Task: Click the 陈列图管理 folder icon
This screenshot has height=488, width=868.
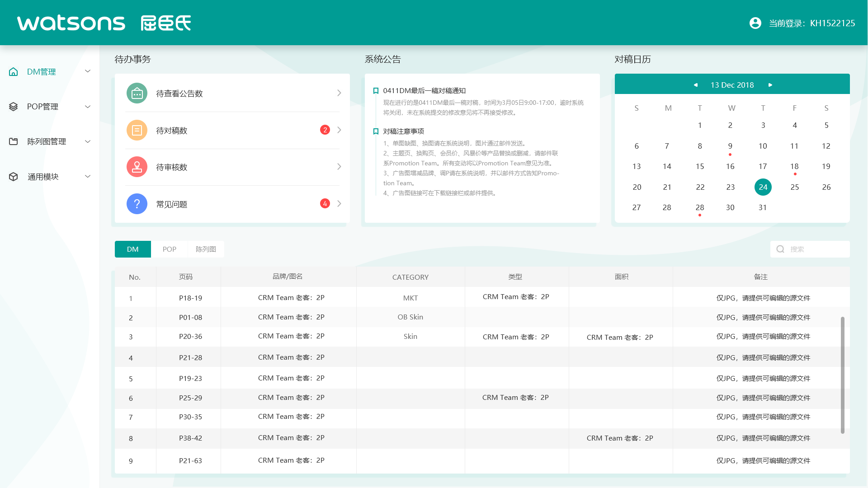Action: 14,141
